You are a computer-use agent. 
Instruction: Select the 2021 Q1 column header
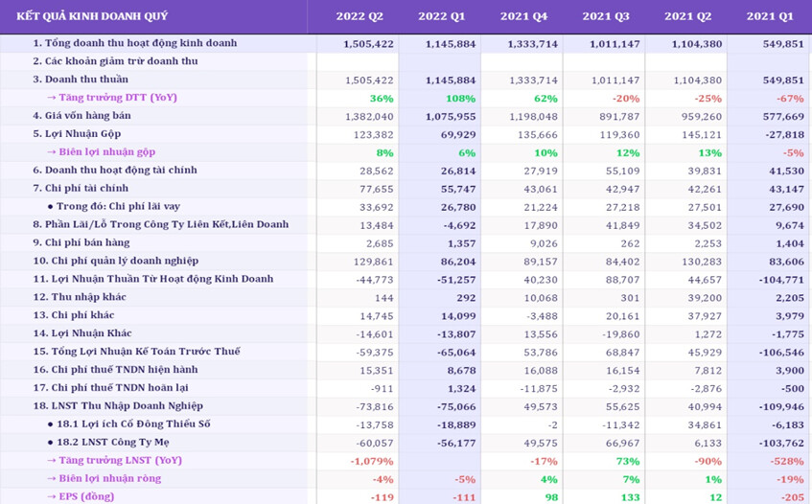(769, 16)
